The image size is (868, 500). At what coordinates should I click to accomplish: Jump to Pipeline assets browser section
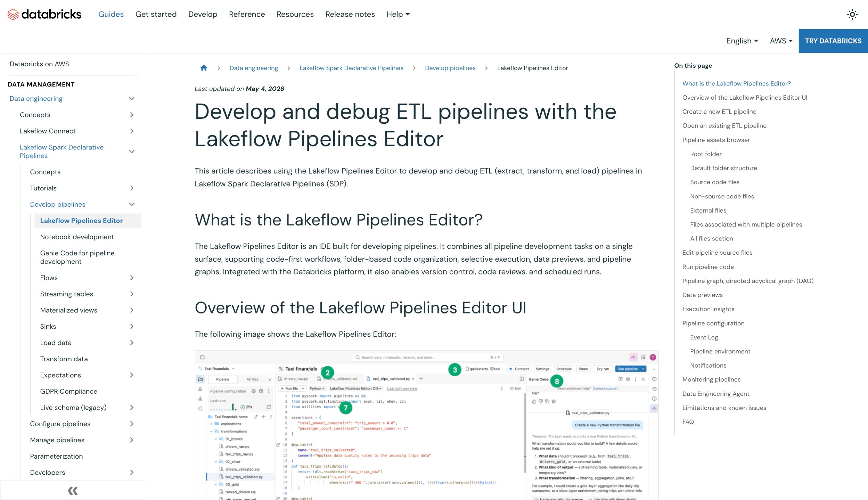point(716,140)
